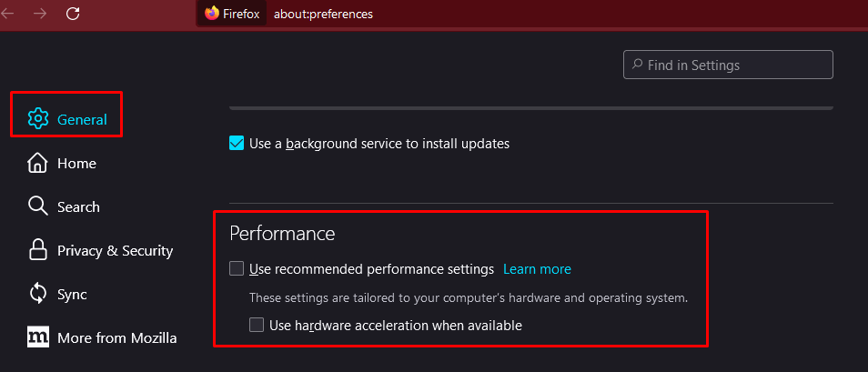Open the Sync settings category

73,294
